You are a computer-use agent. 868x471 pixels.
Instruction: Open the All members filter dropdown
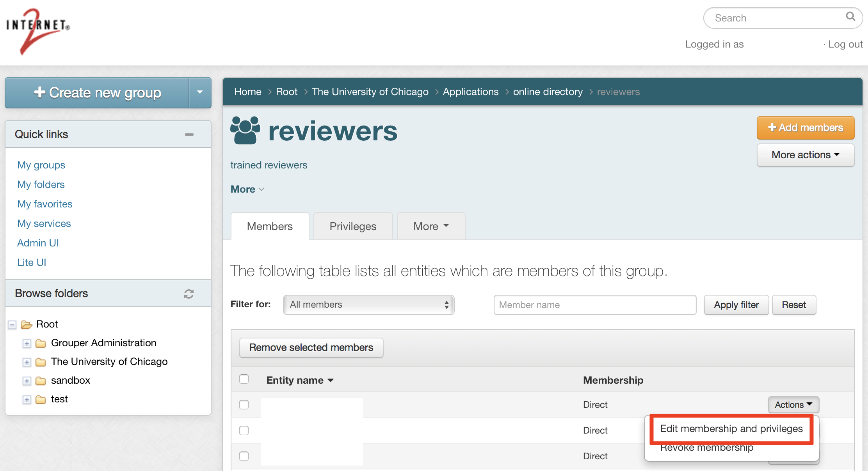pyautogui.click(x=368, y=305)
